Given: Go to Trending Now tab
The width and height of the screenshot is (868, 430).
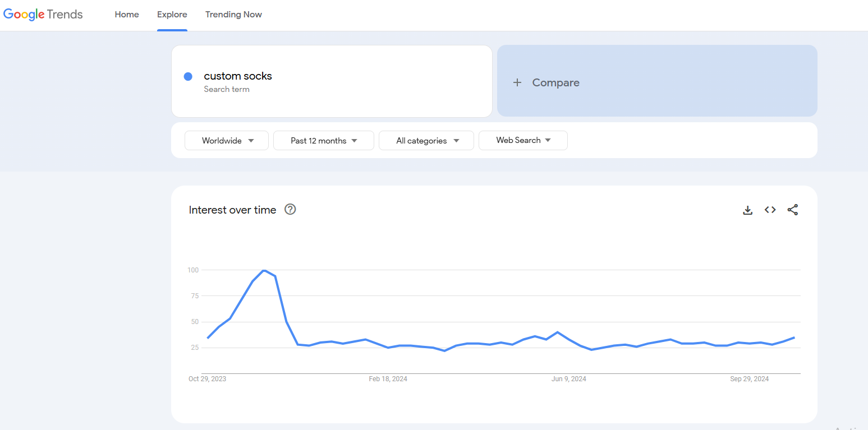Looking at the screenshot, I should 233,15.
